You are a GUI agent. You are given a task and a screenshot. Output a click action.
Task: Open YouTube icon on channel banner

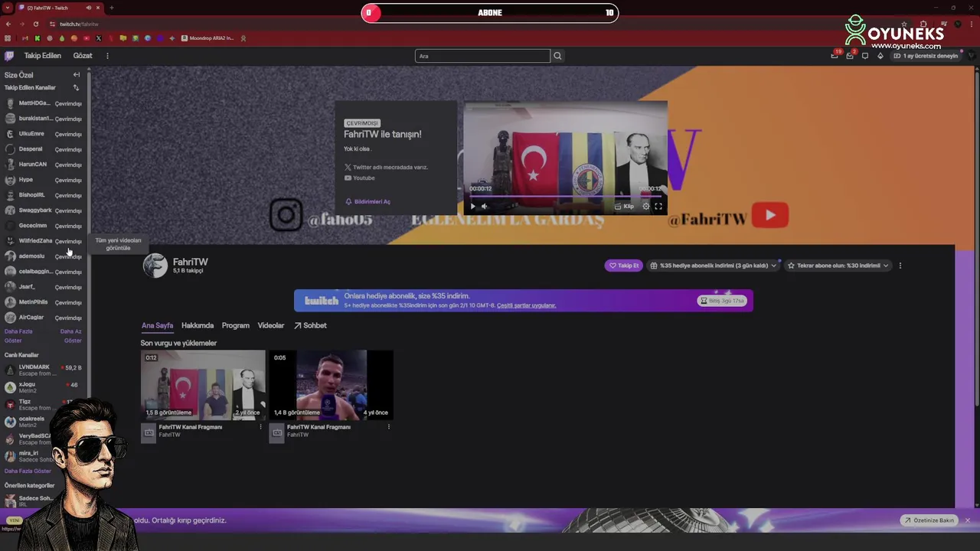point(770,215)
